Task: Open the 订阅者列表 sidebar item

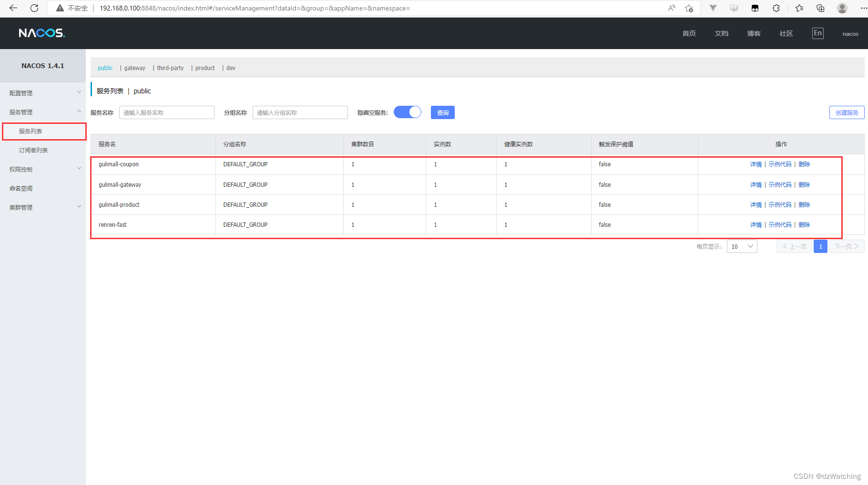Action: pyautogui.click(x=33, y=150)
